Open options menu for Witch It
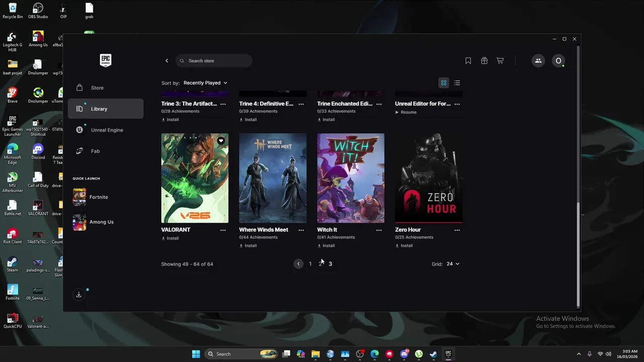Viewport: 644px width, 362px height. click(379, 230)
